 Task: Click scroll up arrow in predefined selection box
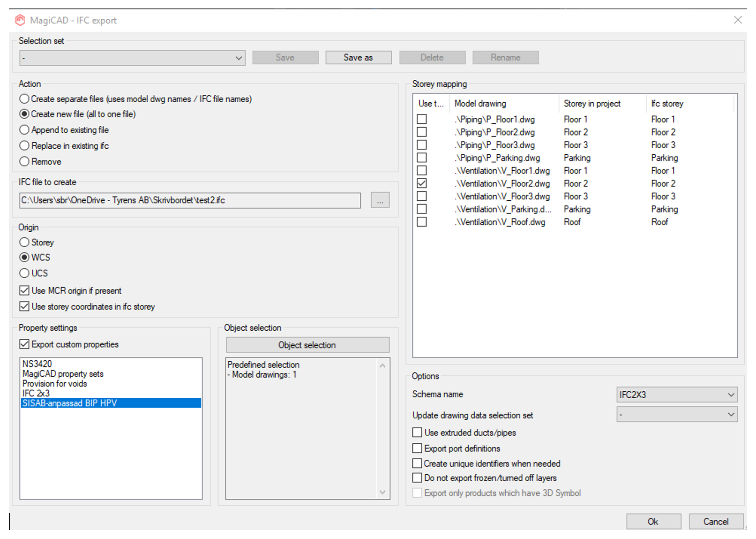[382, 366]
